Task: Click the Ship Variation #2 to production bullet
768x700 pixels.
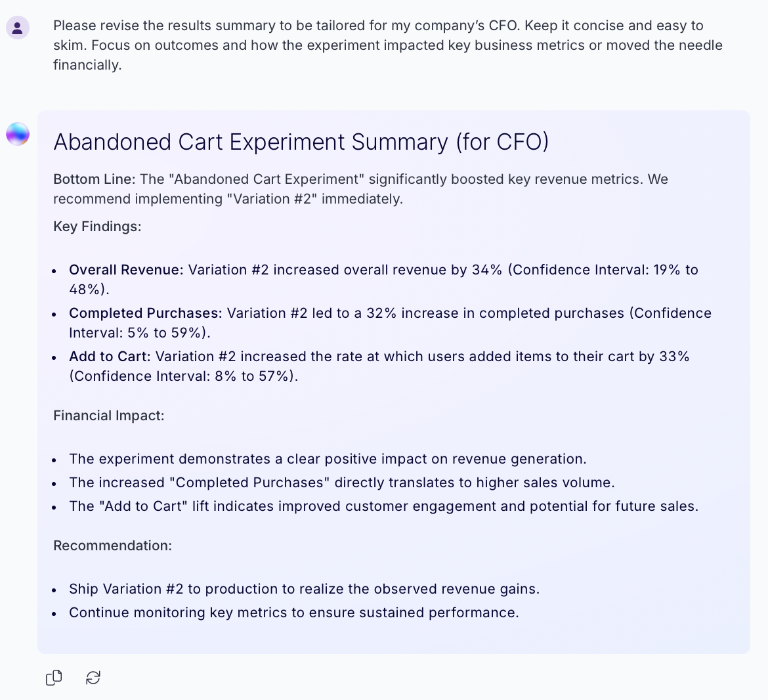Action: 304,589
